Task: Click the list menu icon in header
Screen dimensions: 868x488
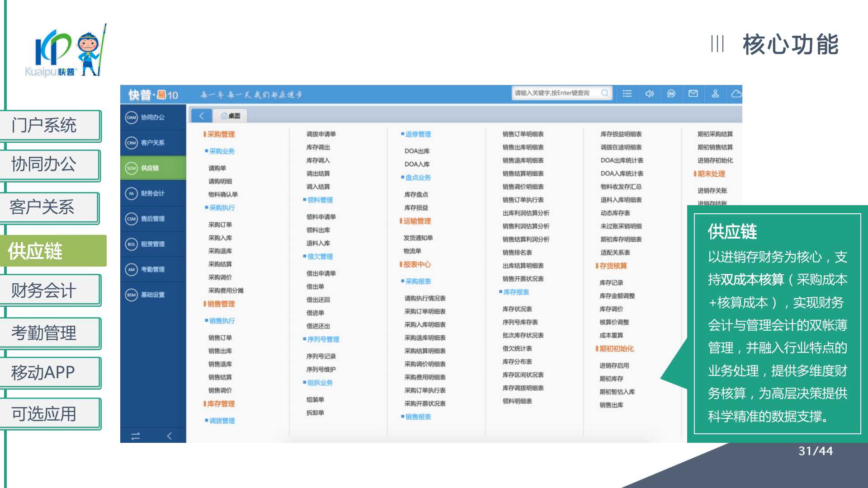Action: (x=627, y=94)
